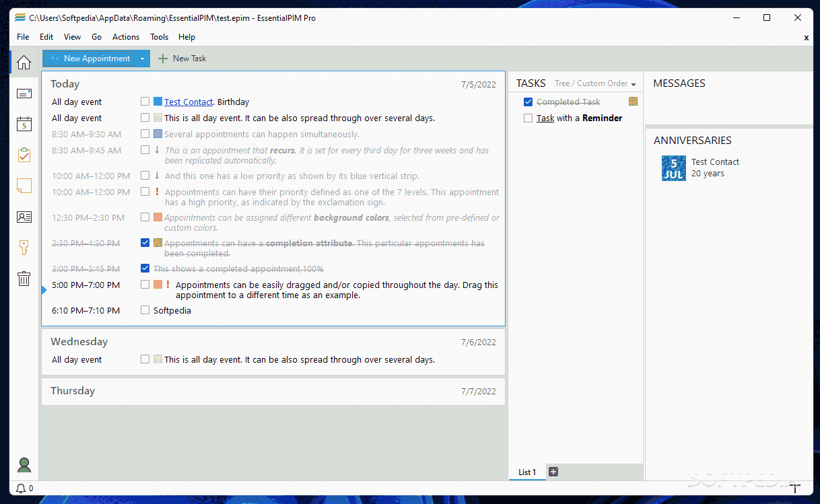Switch to the List 1 tab
This screenshot has height=504, width=820.
point(526,472)
